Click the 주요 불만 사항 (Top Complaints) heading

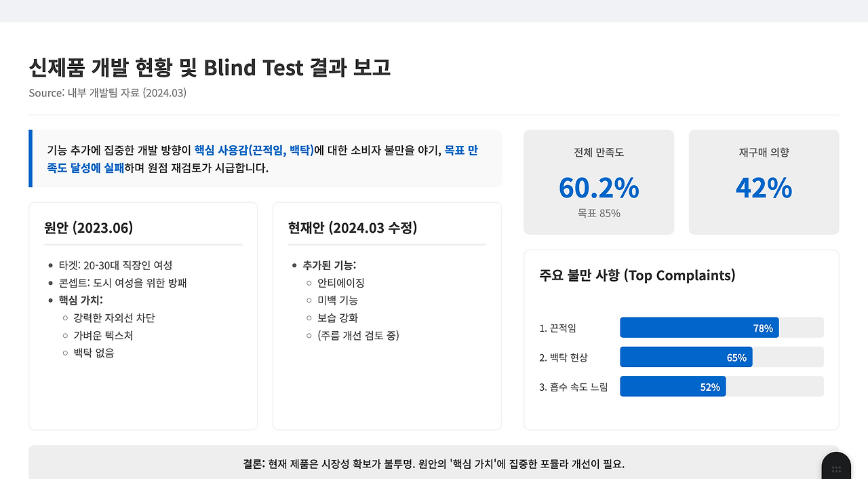pos(637,275)
